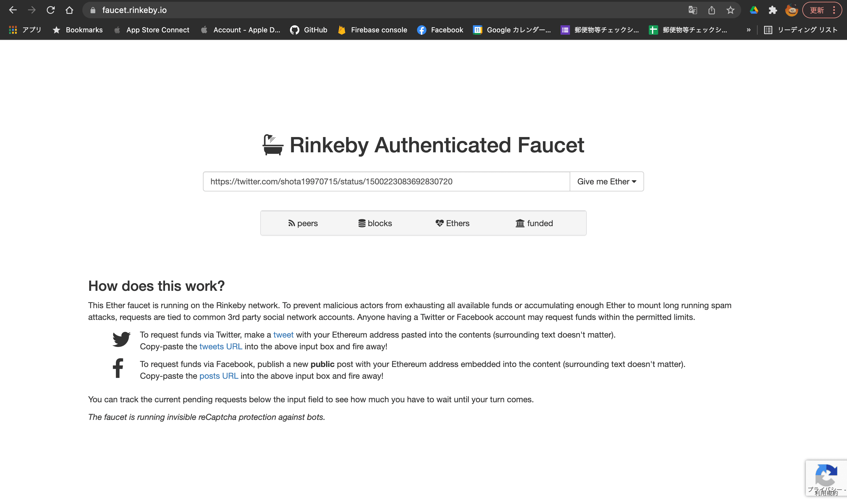
Task: Go back to the previous page
Action: click(x=13, y=10)
